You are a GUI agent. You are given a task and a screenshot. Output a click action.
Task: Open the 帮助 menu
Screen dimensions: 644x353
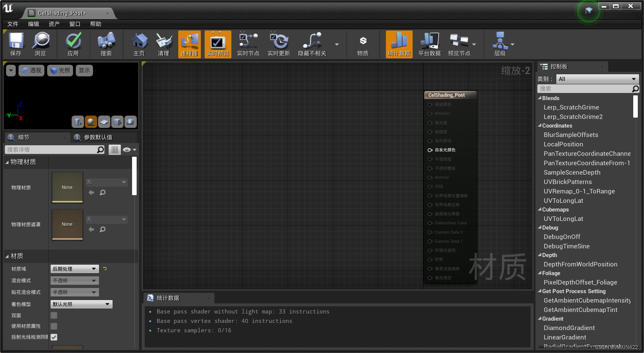click(96, 24)
